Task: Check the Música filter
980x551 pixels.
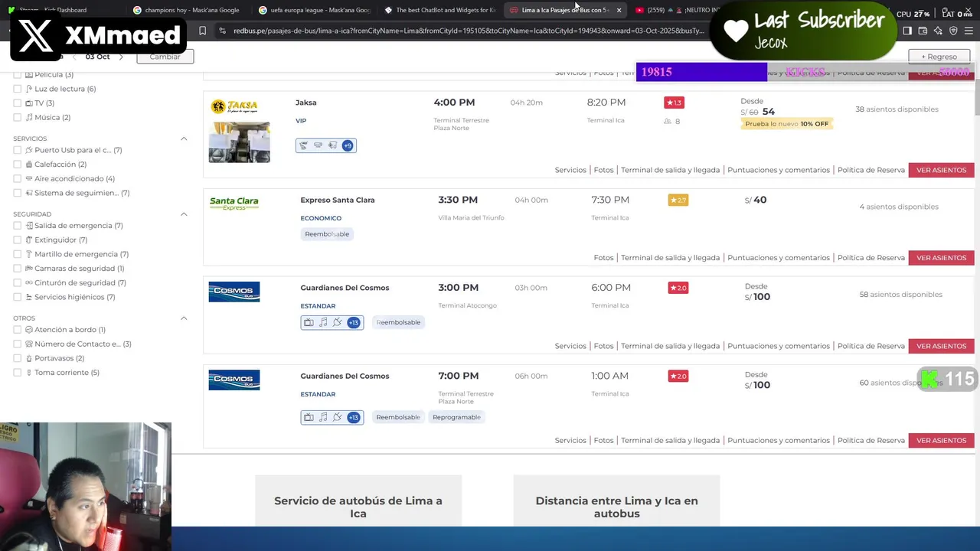Action: pyautogui.click(x=17, y=118)
